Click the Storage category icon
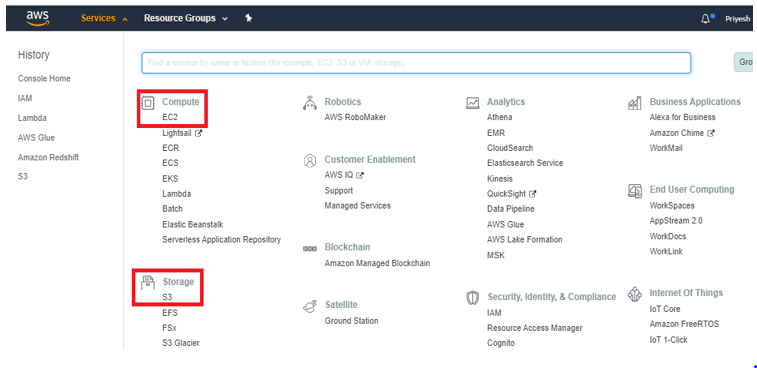757x368 pixels. point(148,282)
